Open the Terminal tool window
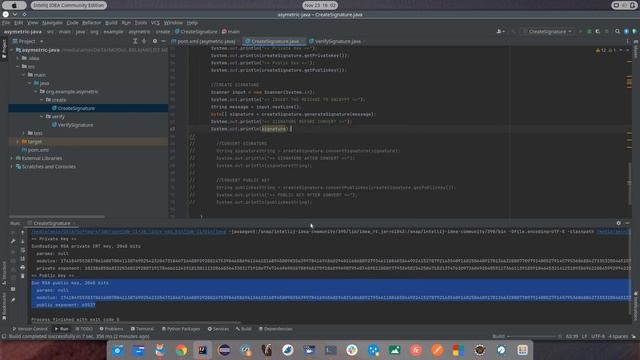Viewport: 640px width, 360px height. 142,329
